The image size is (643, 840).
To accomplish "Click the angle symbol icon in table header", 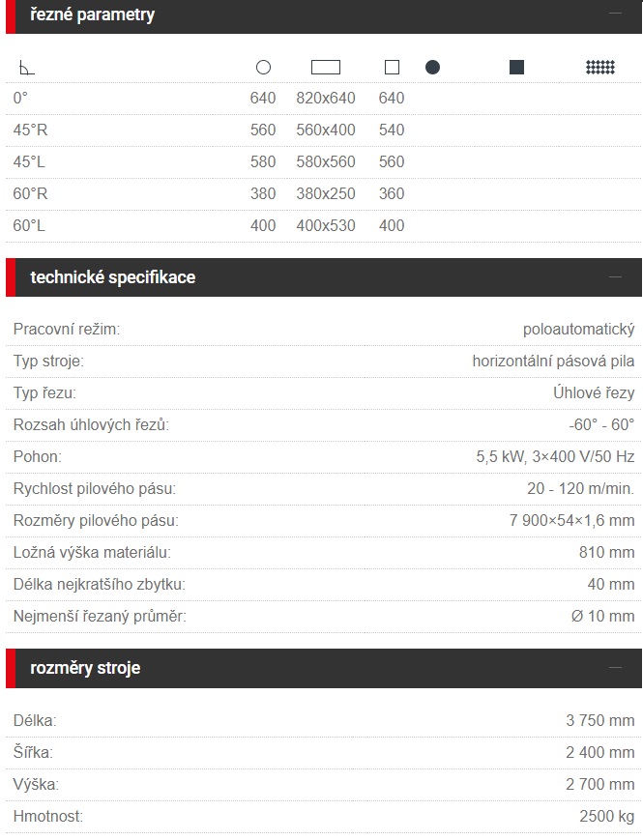I will 26,68.
